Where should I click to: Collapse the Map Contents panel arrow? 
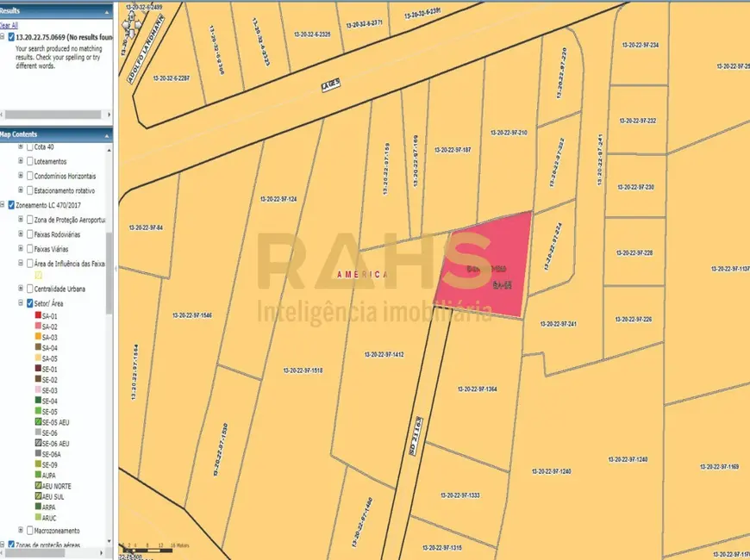pyautogui.click(x=107, y=134)
